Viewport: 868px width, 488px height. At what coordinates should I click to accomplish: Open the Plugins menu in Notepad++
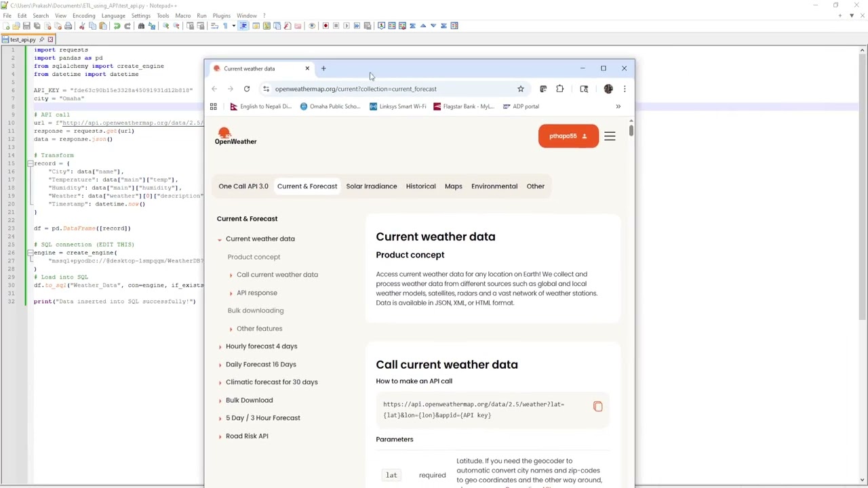click(x=222, y=16)
